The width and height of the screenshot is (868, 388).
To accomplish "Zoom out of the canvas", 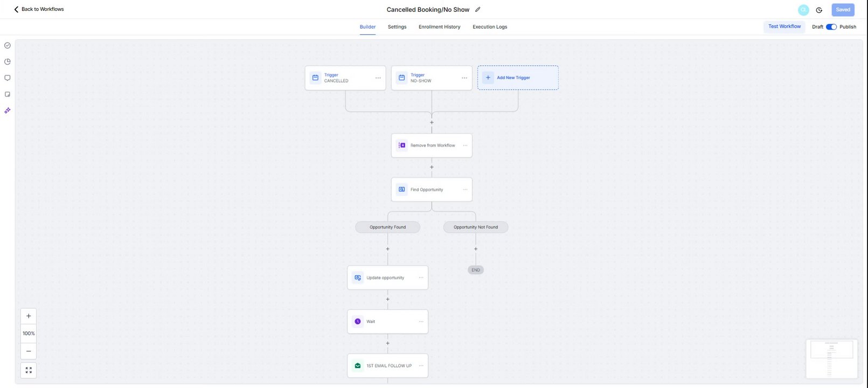I will click(x=29, y=351).
